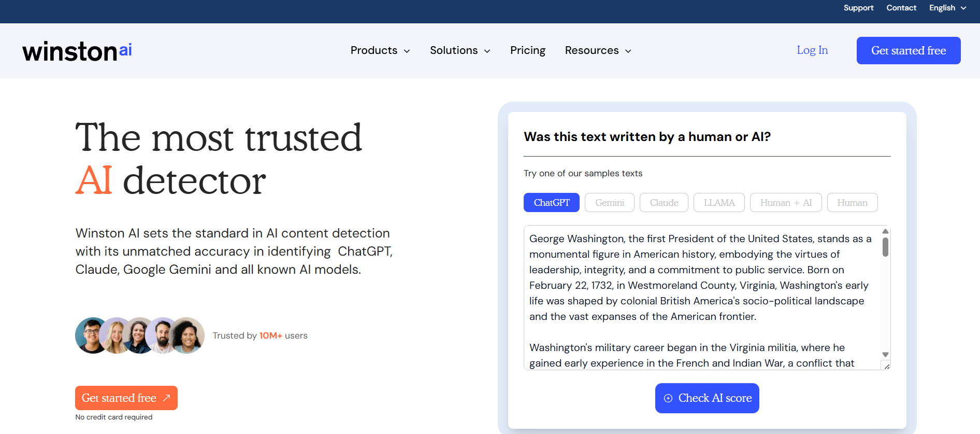Open the Solutions dropdown menu
Viewport: 980px width, 434px height.
[459, 51]
